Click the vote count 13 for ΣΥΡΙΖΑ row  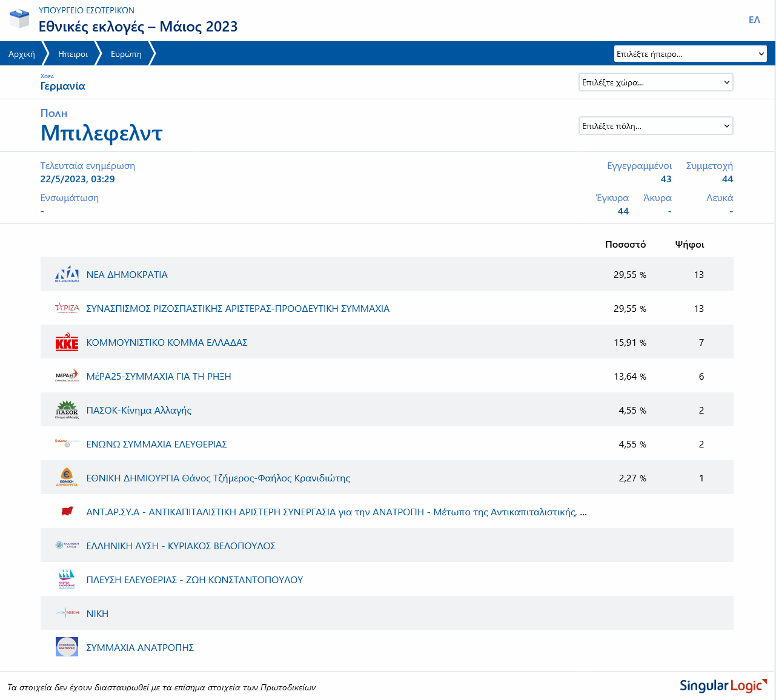click(x=699, y=309)
